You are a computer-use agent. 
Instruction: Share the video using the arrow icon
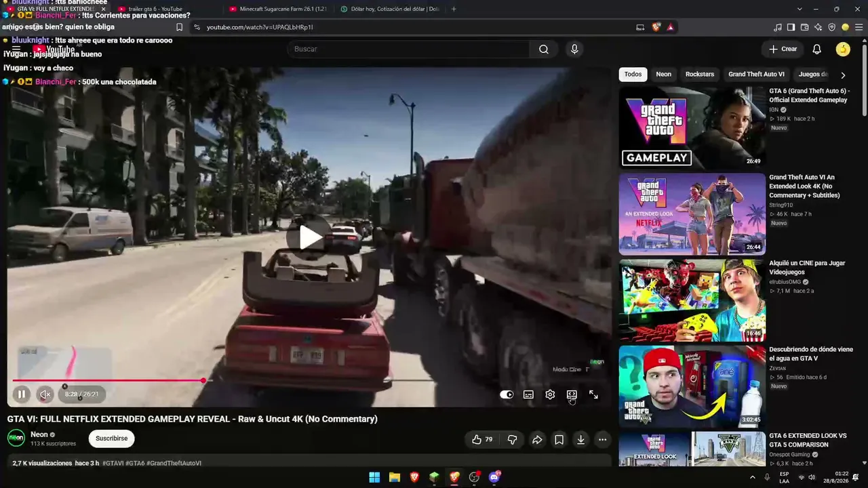[537, 439]
